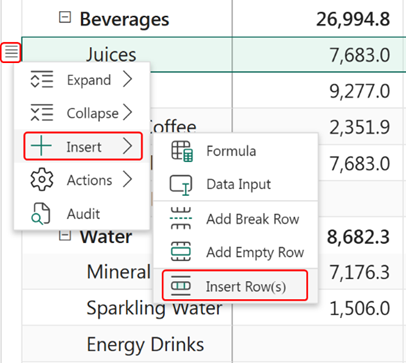The height and width of the screenshot is (363, 406).
Task: Click the 2,351.9 value cell
Action: click(x=360, y=127)
